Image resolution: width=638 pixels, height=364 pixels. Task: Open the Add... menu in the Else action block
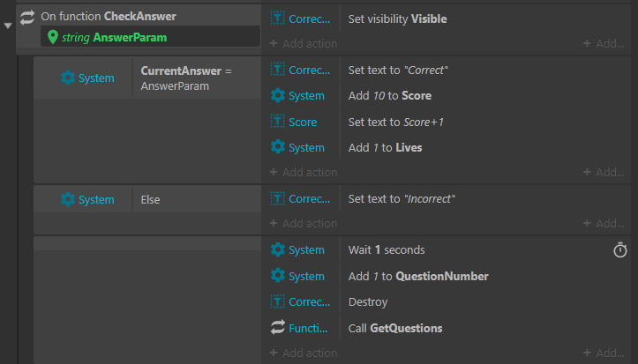[604, 224]
